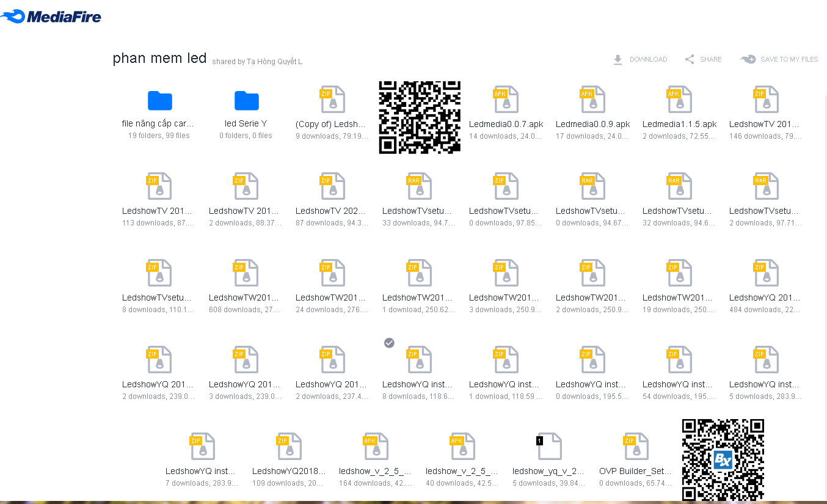Click the share icon beside SHARE
Viewport: 827px width, 504px height.
690,59
